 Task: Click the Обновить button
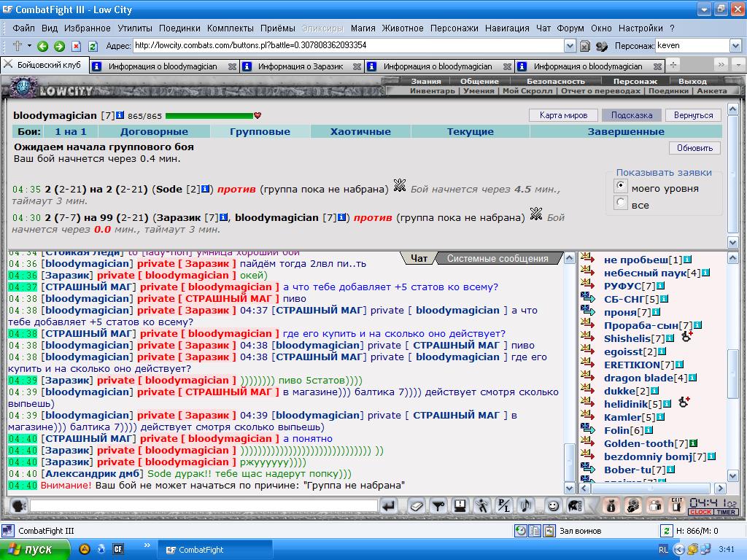click(694, 148)
